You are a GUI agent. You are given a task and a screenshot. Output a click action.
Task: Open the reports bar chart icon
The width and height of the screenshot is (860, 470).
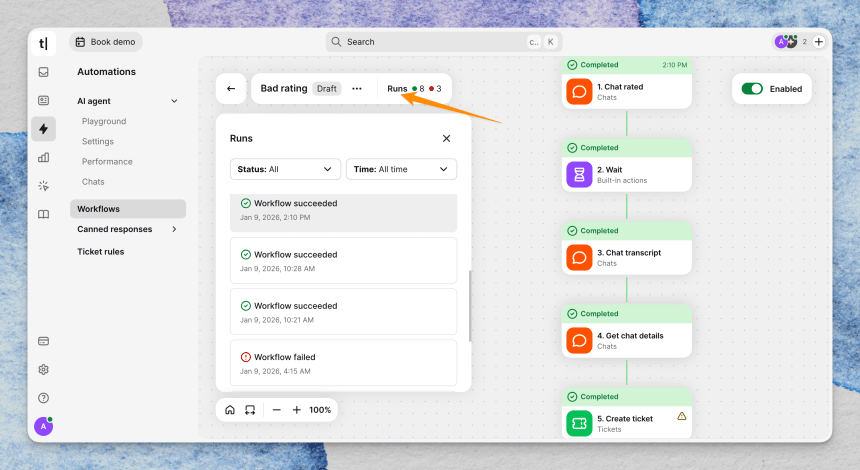[x=43, y=157]
